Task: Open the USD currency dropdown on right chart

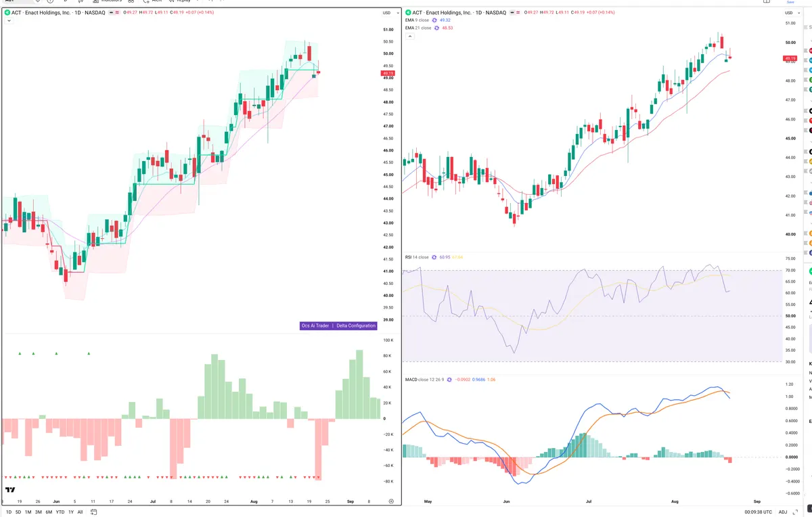Action: pyautogui.click(x=790, y=13)
